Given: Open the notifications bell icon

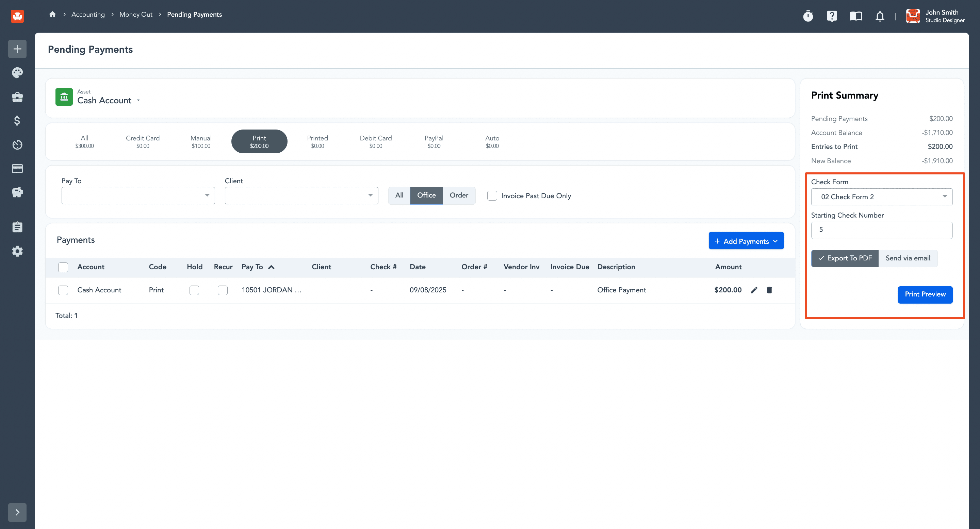Looking at the screenshot, I should click(x=880, y=16).
